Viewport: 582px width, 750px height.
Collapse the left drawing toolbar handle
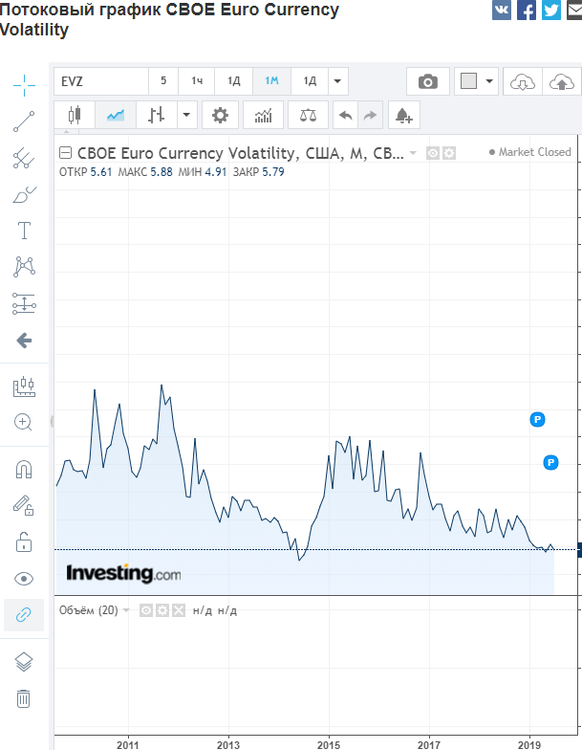coord(52,421)
